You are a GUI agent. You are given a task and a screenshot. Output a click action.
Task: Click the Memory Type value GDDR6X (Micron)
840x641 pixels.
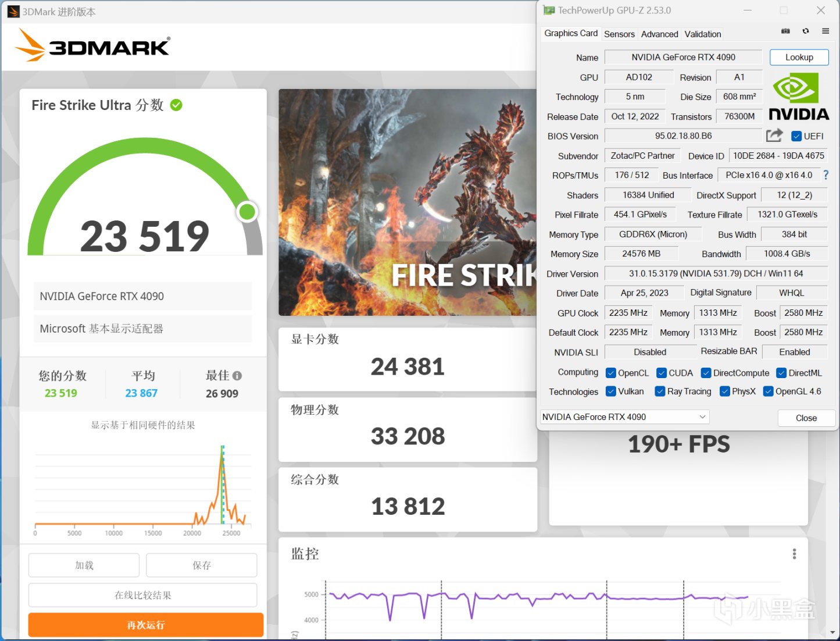click(x=653, y=234)
